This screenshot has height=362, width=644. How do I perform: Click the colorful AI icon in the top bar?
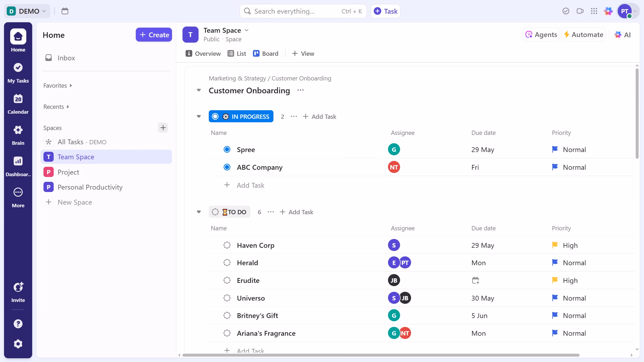608,11
